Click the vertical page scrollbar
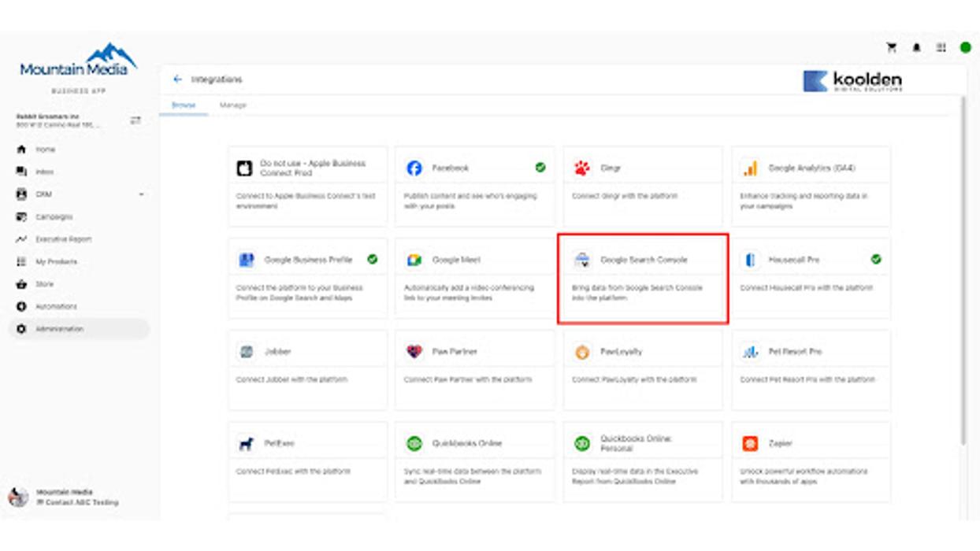Screen dimensions: 980x551 tap(961, 268)
